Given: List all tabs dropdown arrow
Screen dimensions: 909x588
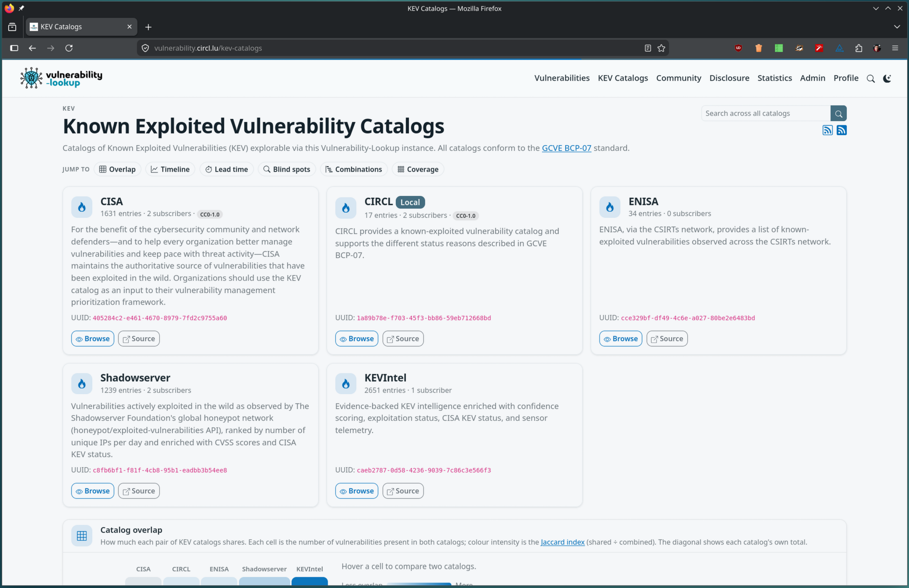Looking at the screenshot, I should click(897, 27).
